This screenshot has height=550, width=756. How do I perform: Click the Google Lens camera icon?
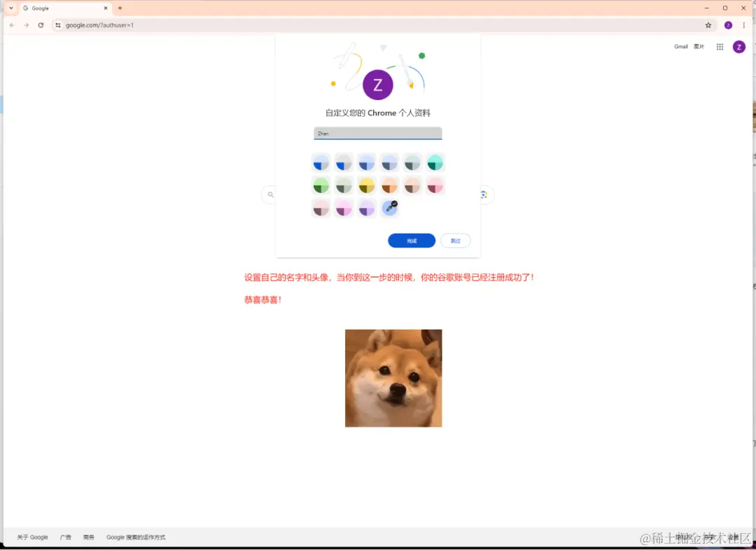484,195
